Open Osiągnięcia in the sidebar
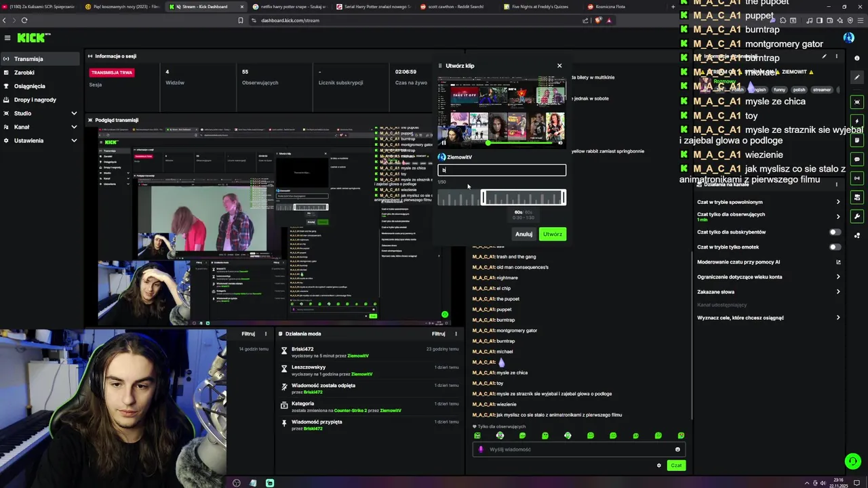 point(40,86)
